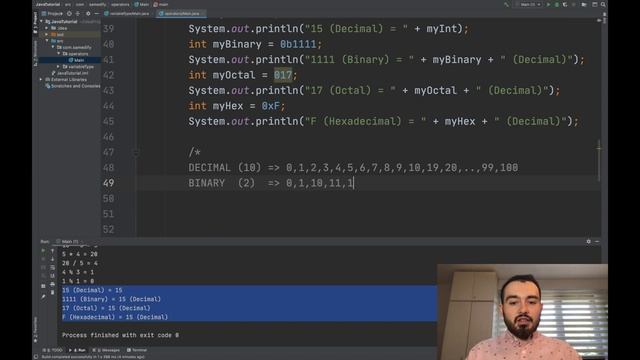Viewport: 640px width, 360px height.
Task: Click the Build project hammer icon
Action: (x=507, y=4)
